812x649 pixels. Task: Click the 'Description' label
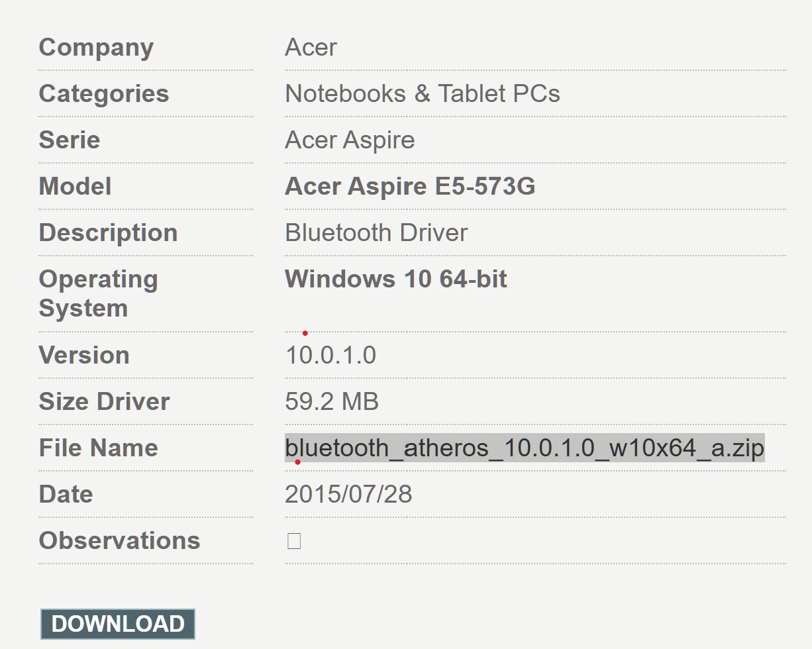coord(108,232)
